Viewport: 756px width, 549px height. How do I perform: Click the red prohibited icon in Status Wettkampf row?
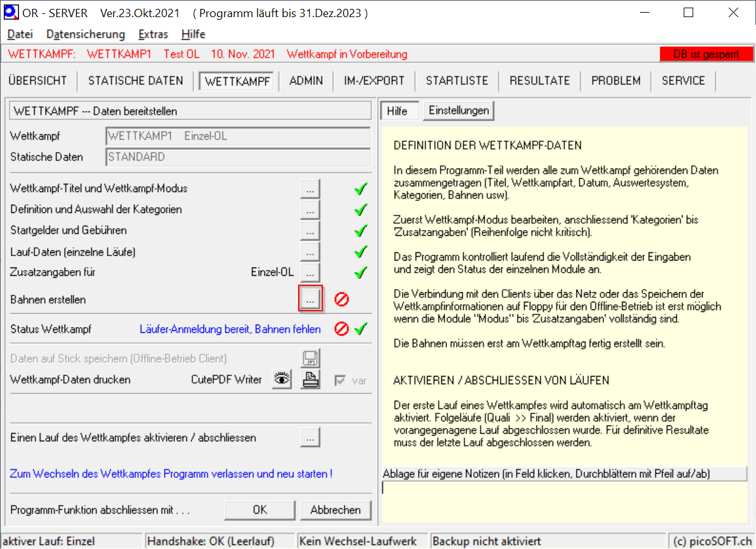[342, 329]
